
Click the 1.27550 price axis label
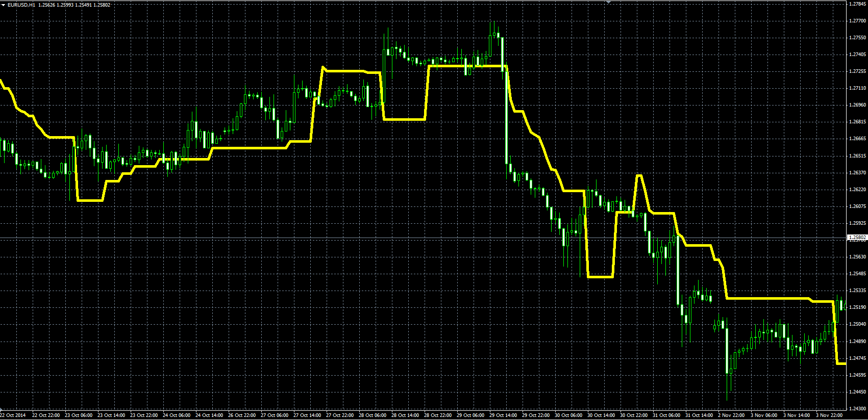(x=858, y=38)
